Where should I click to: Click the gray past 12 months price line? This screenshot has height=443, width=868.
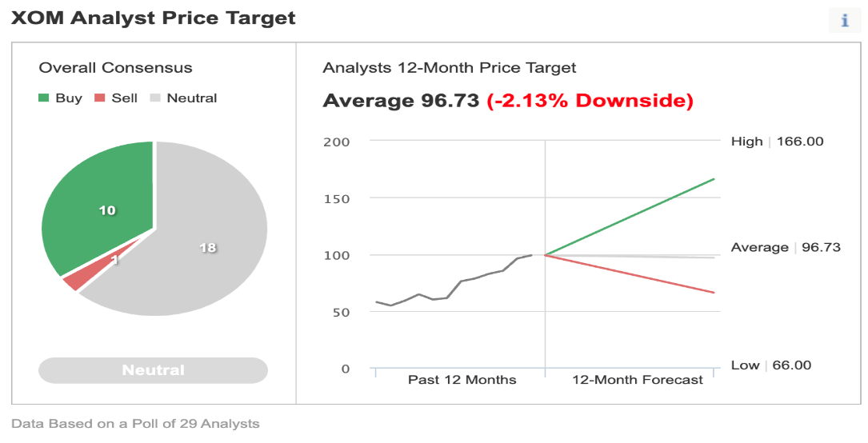coord(454,282)
